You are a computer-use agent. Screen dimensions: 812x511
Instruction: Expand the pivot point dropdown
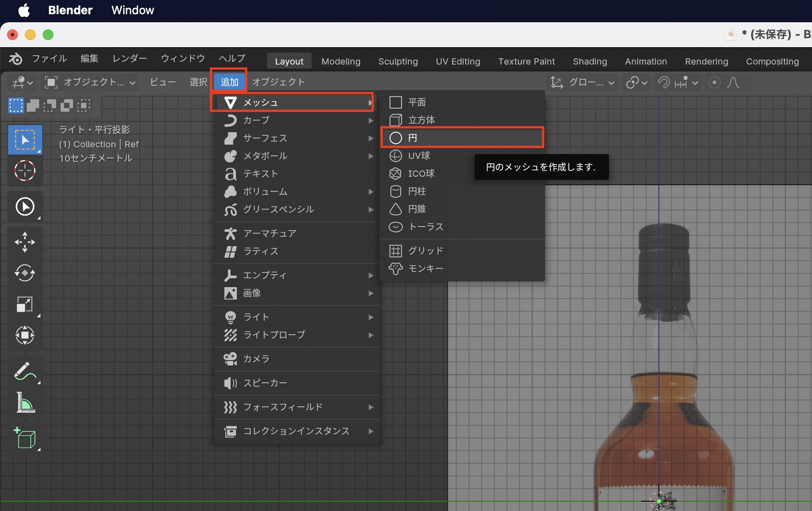(637, 82)
